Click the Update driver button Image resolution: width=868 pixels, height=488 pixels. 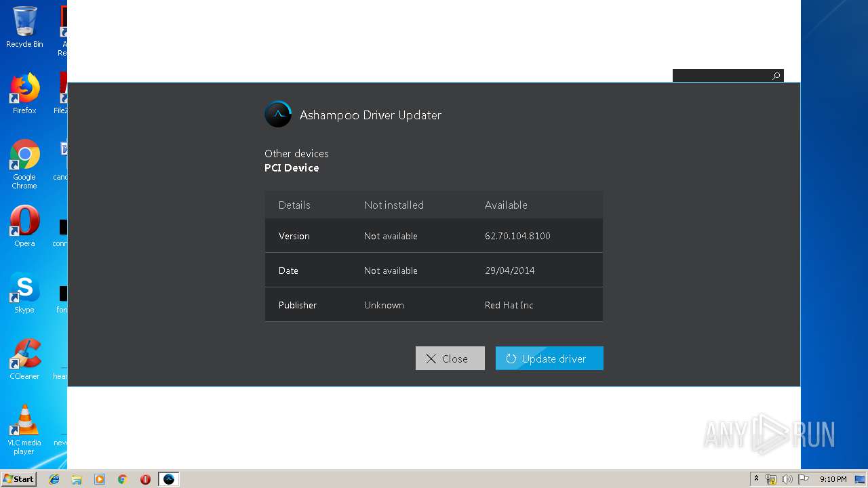[x=549, y=359]
